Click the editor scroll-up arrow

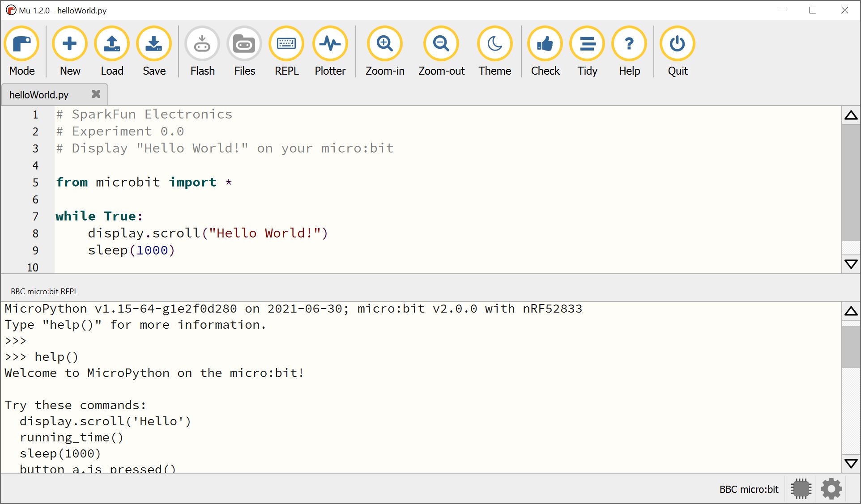coord(851,116)
